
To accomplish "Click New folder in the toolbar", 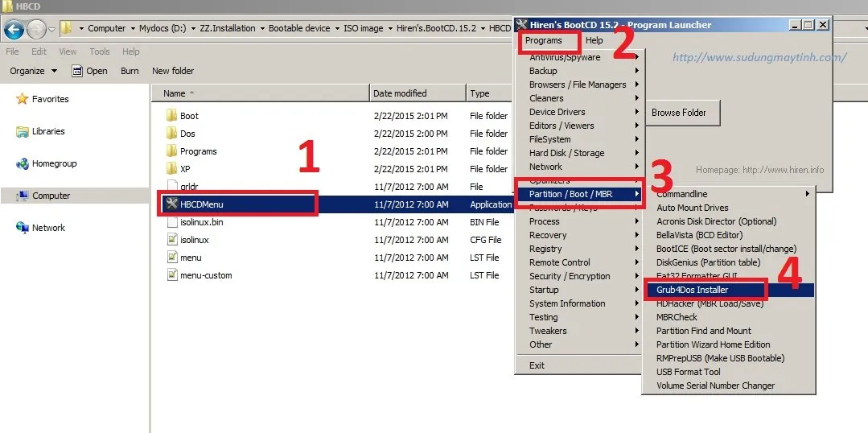I will point(173,71).
